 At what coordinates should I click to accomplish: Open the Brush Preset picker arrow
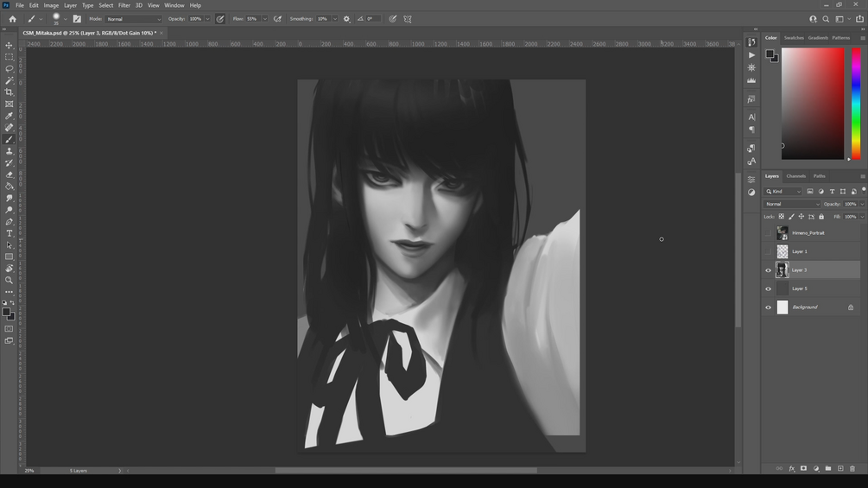pyautogui.click(x=66, y=19)
